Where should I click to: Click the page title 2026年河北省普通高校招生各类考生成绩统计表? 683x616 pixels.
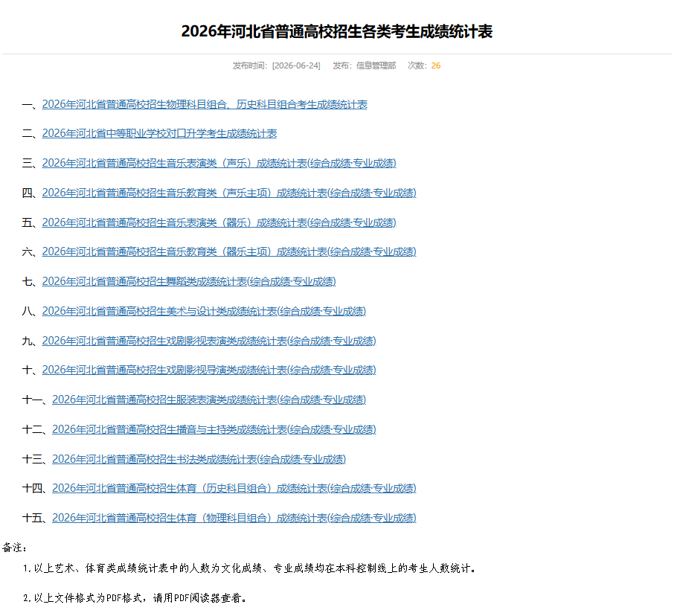(337, 31)
